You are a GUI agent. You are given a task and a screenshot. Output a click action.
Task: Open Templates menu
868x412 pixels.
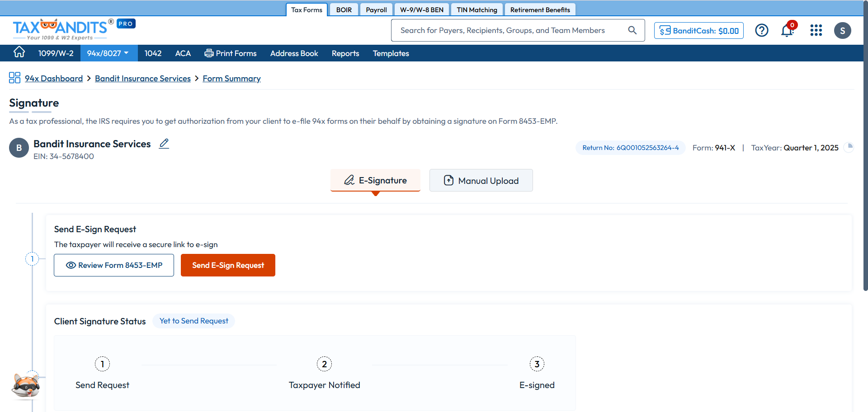(x=391, y=53)
